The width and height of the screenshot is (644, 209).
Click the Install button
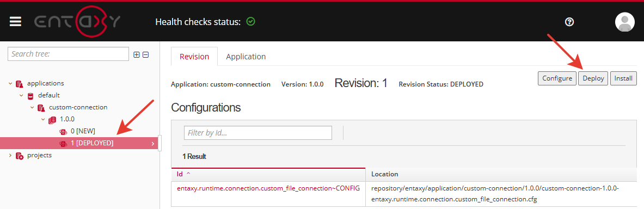pyautogui.click(x=623, y=78)
